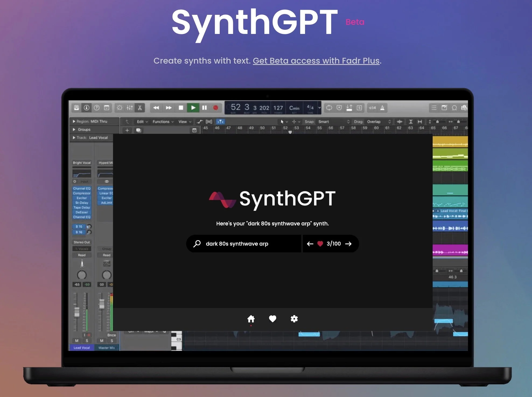This screenshot has width=532, height=397.
Task: Adjust the vertical zoom slider
Action: [x=438, y=122]
